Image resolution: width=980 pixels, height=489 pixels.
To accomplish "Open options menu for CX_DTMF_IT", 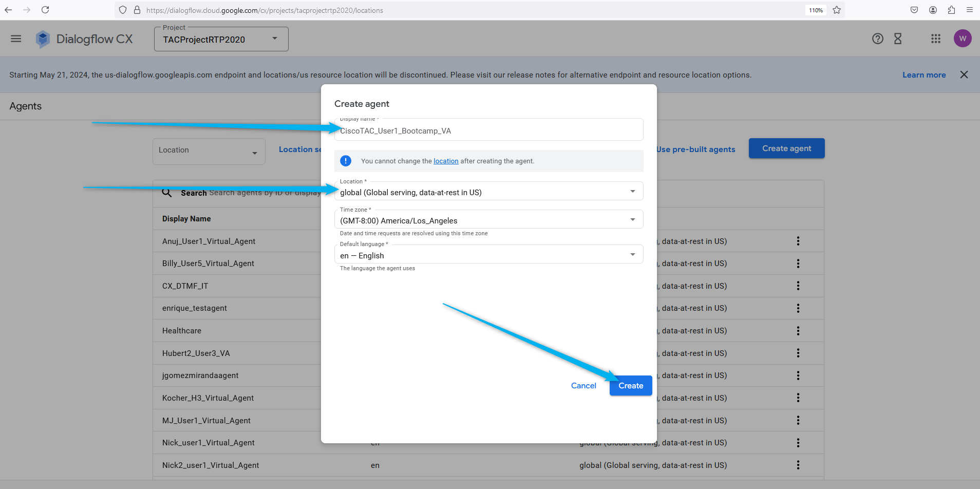I will click(x=798, y=286).
